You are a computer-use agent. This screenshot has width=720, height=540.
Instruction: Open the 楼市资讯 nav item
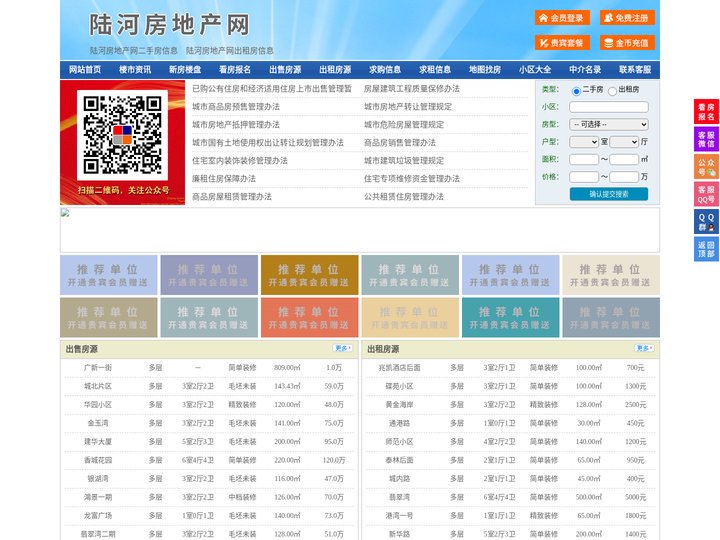click(x=135, y=70)
